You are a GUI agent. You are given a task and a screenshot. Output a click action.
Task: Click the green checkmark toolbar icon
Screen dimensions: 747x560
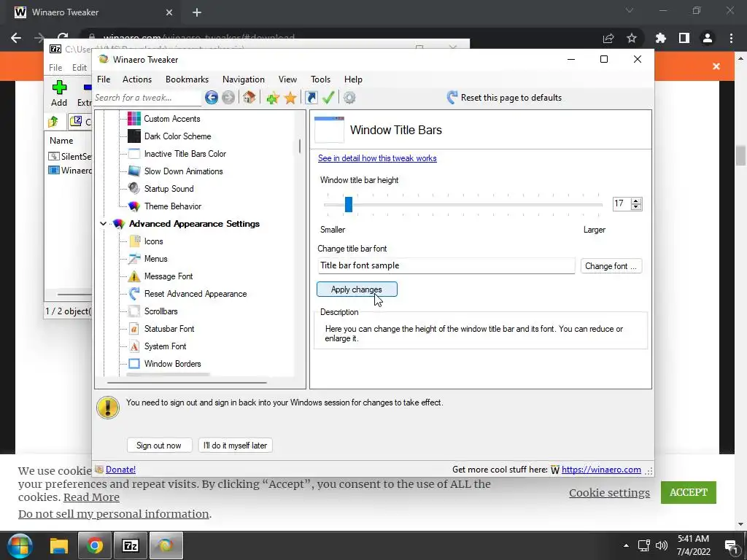pos(328,98)
